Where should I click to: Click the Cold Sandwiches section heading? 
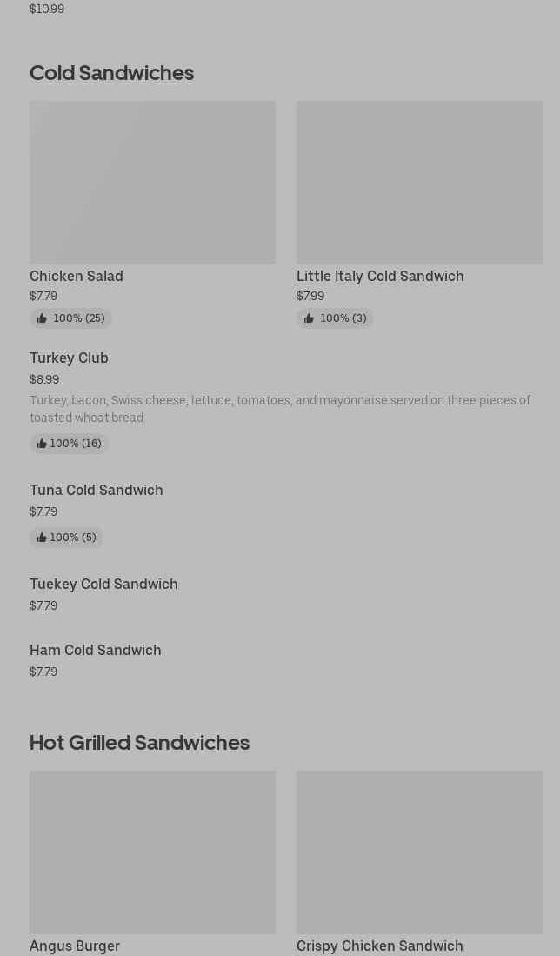click(x=111, y=72)
